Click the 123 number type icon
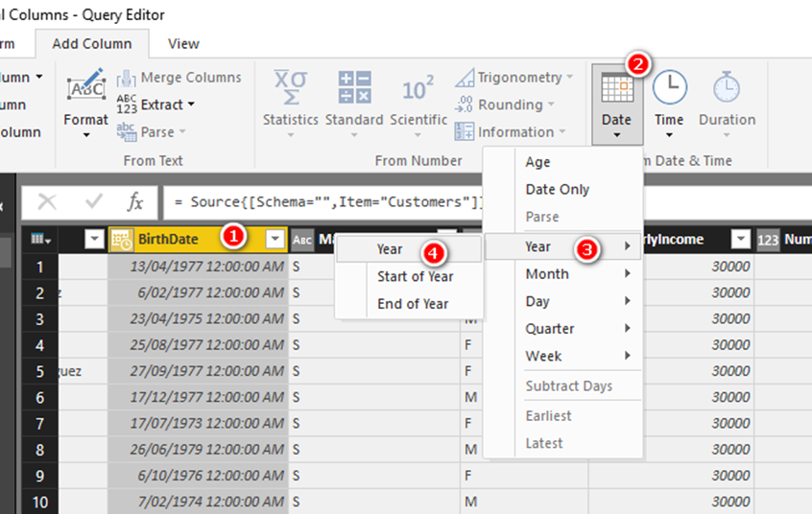The width and height of the screenshot is (812, 514). (768, 240)
